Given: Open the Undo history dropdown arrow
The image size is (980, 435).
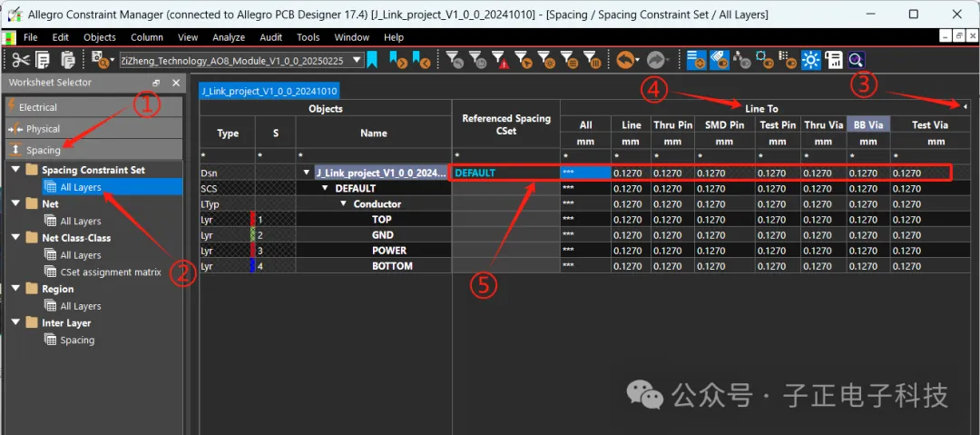Looking at the screenshot, I should coord(638,60).
